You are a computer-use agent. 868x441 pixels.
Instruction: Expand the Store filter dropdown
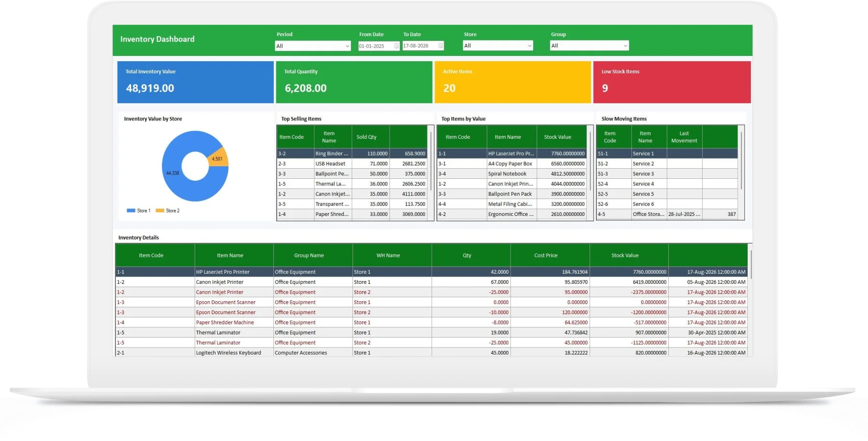[529, 45]
